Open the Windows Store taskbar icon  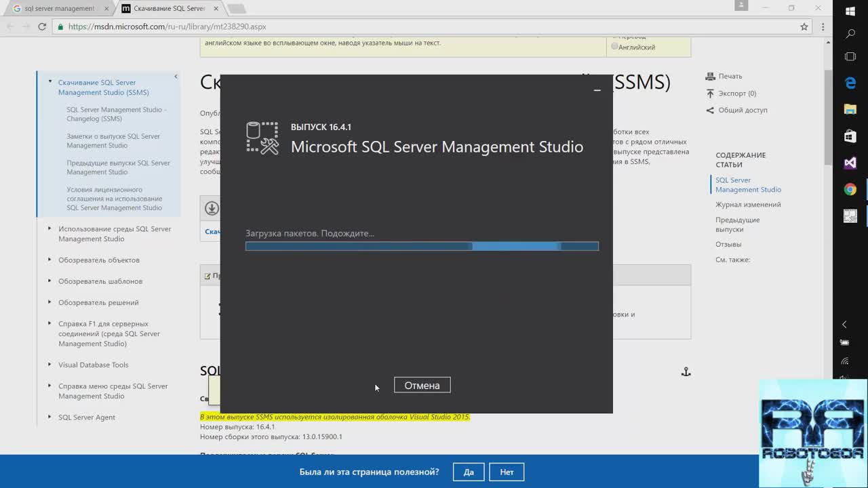[850, 136]
